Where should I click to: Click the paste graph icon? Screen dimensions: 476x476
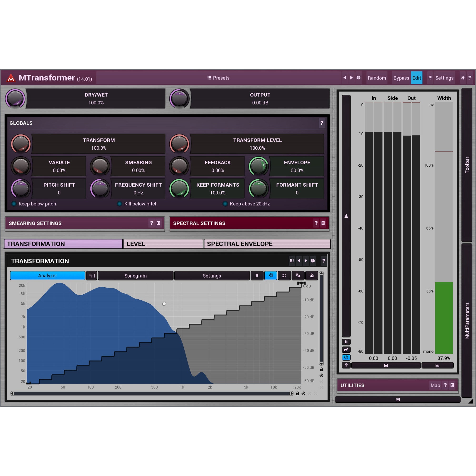(312, 275)
